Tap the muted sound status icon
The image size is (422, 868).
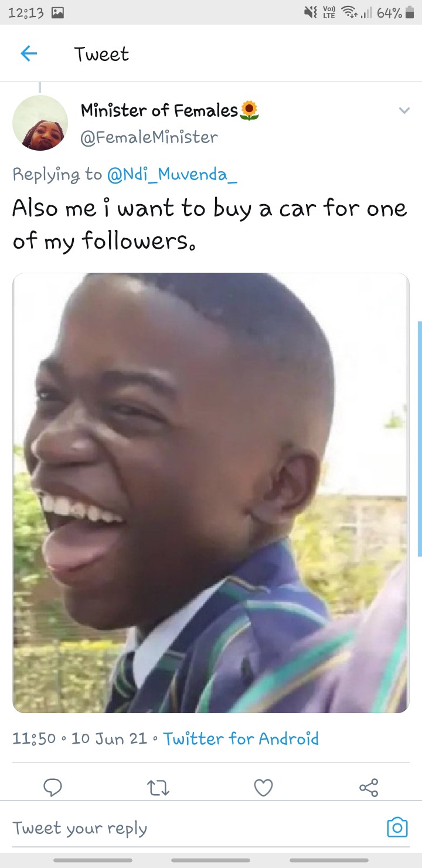[x=309, y=12]
